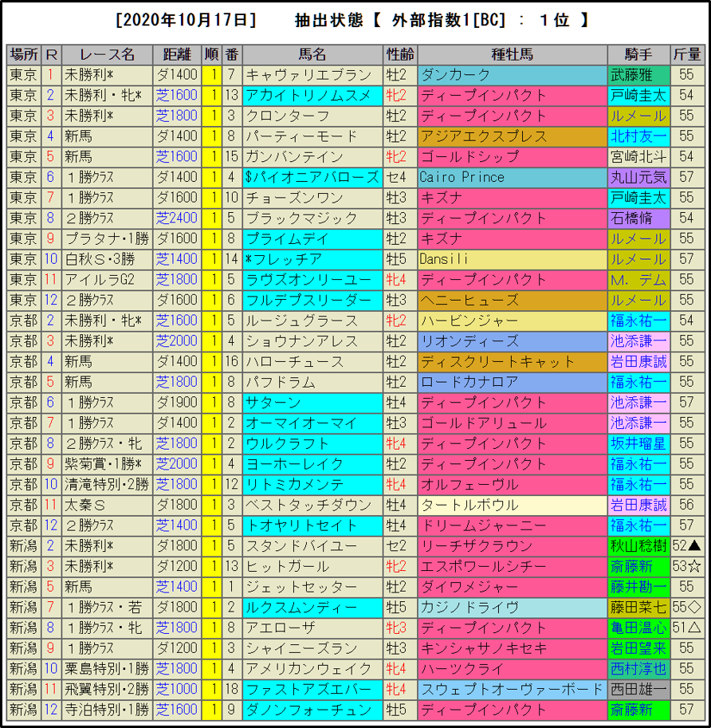Image resolution: width=711 pixels, height=728 pixels.
Task: Click jockey 秋山稔樹
Action: [638, 546]
